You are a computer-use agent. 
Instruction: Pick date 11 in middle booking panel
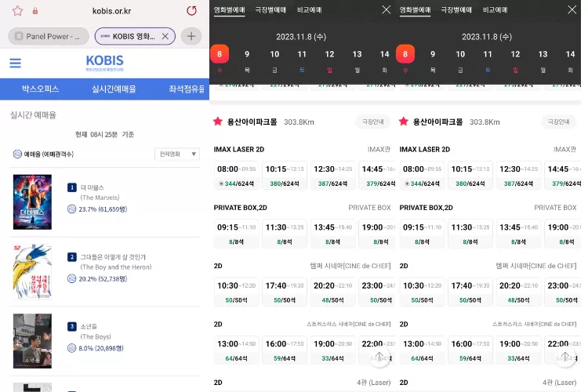pyautogui.click(x=302, y=54)
